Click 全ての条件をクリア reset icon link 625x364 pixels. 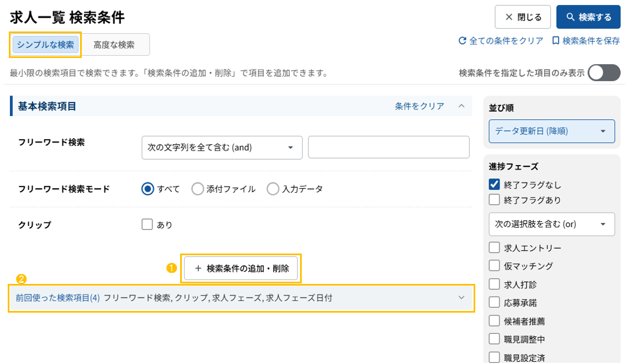(463, 41)
